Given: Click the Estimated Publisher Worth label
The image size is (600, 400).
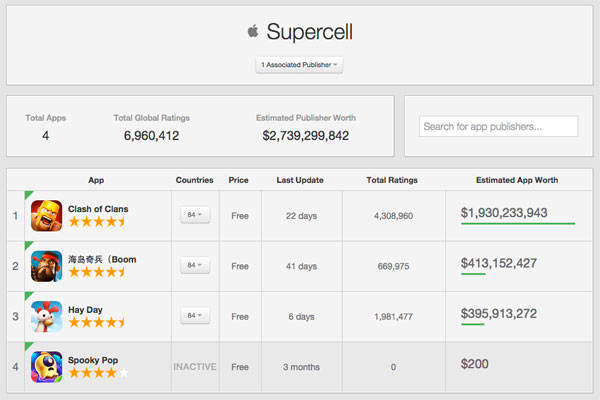Looking at the screenshot, I should (306, 118).
